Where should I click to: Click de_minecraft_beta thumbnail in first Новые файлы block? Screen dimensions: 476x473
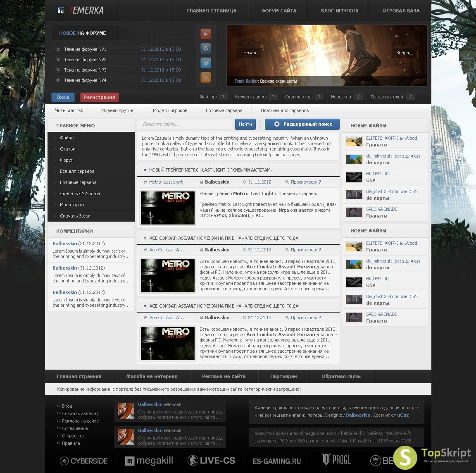[x=354, y=159]
